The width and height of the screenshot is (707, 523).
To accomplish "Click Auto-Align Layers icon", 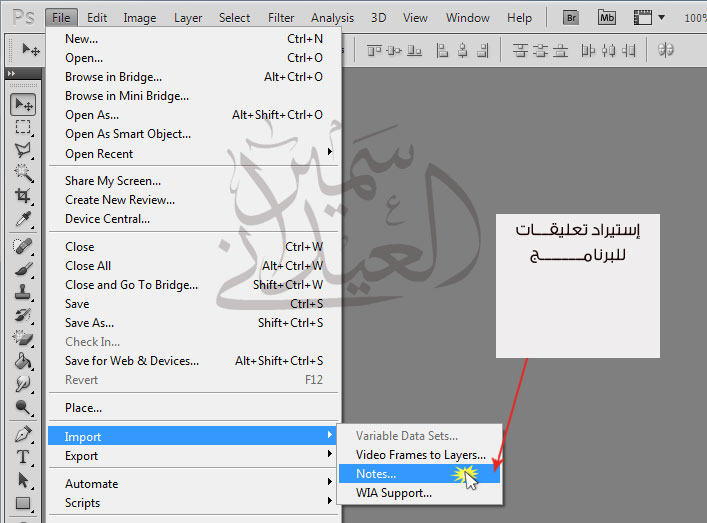I will point(666,50).
